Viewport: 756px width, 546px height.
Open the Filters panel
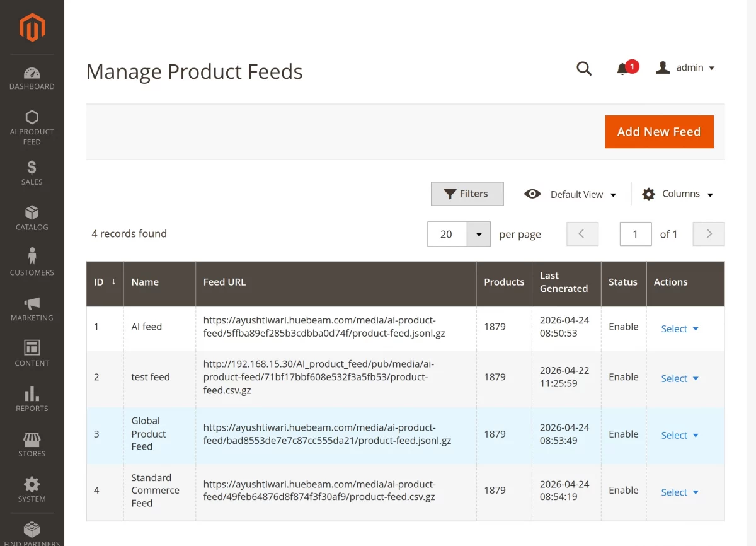click(x=467, y=194)
